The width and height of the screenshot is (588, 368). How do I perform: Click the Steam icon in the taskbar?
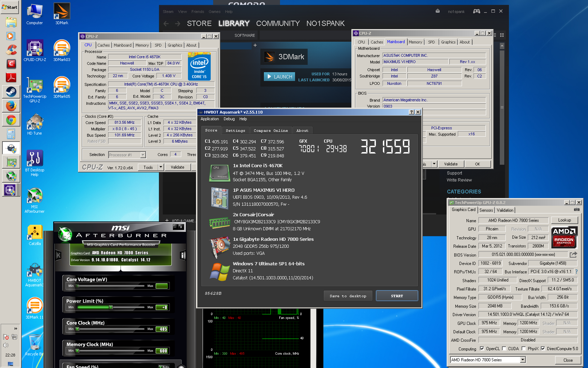pyautogui.click(x=11, y=92)
